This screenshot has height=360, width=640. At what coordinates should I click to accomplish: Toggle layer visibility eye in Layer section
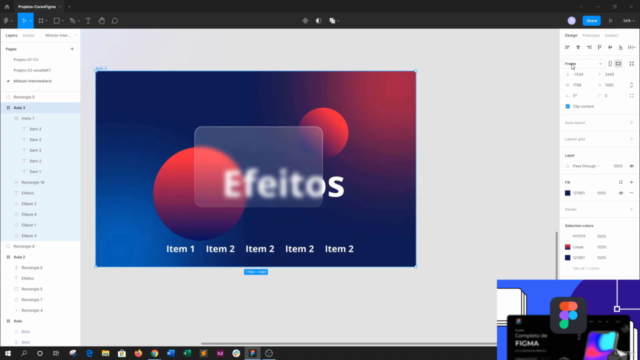pyautogui.click(x=631, y=166)
